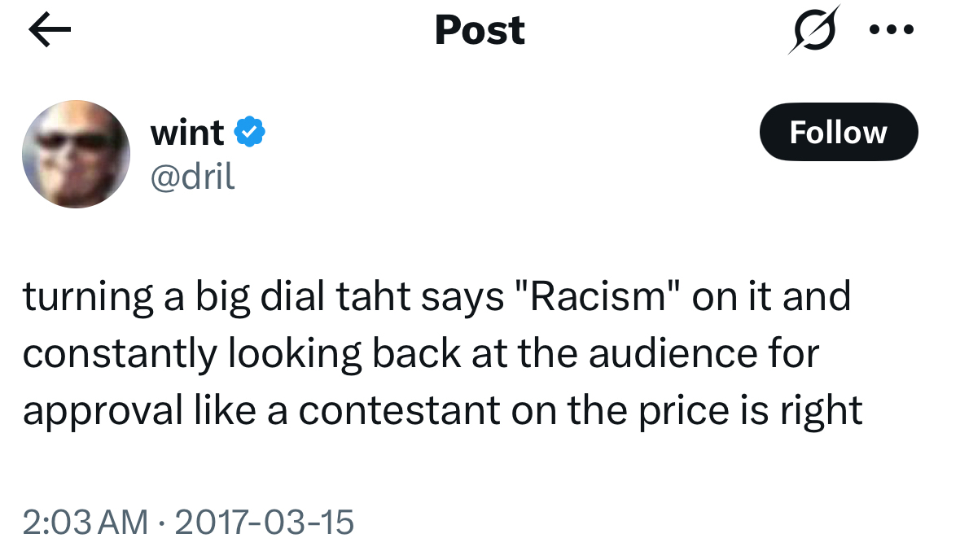Click the blue verified badge next to wint
The height and width of the screenshot is (560, 960).
(250, 132)
